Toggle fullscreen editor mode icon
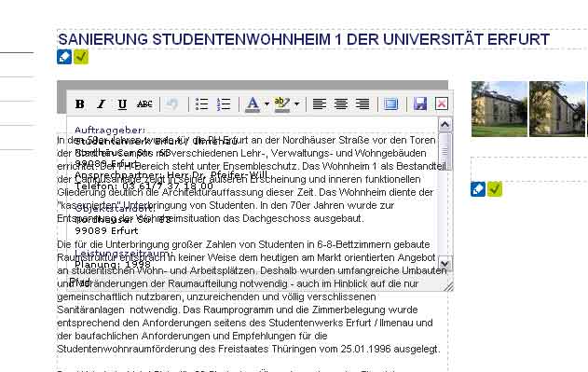The width and height of the screenshot is (588, 372). [391, 104]
